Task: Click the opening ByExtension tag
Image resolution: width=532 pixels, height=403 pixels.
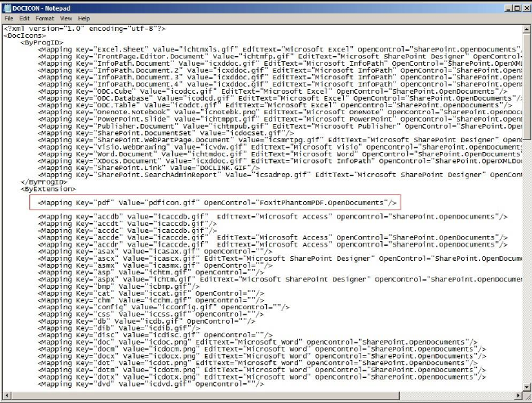Action: coord(48,189)
